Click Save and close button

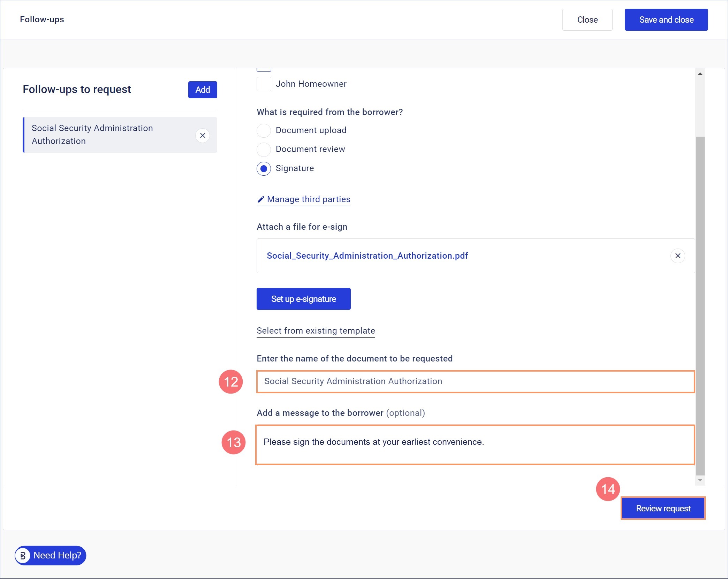[x=666, y=20]
